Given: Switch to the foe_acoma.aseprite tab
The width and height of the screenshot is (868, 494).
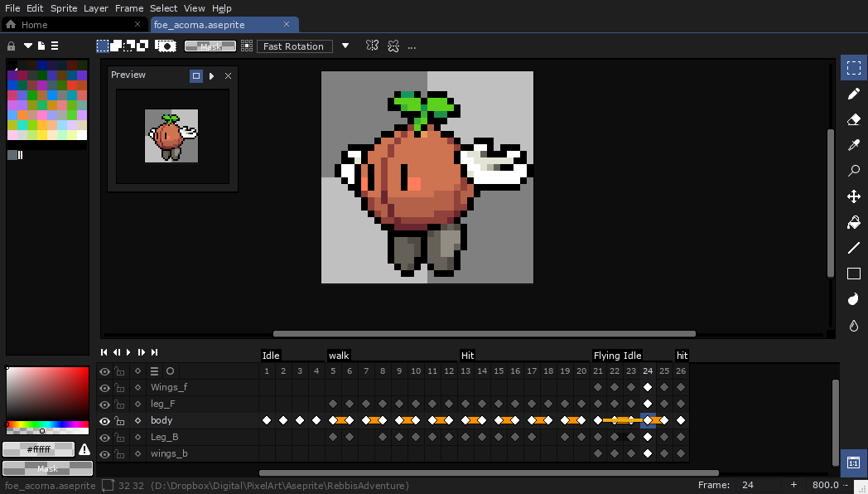Looking at the screenshot, I should point(224,24).
